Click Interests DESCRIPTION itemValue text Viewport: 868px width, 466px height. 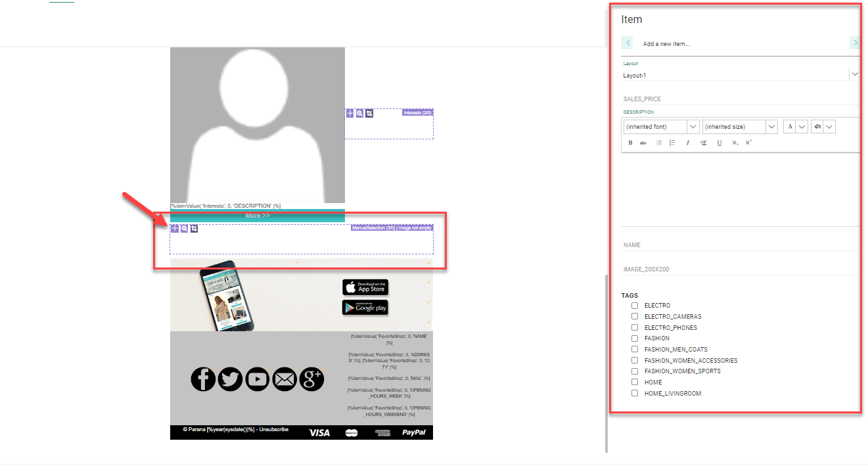click(225, 206)
